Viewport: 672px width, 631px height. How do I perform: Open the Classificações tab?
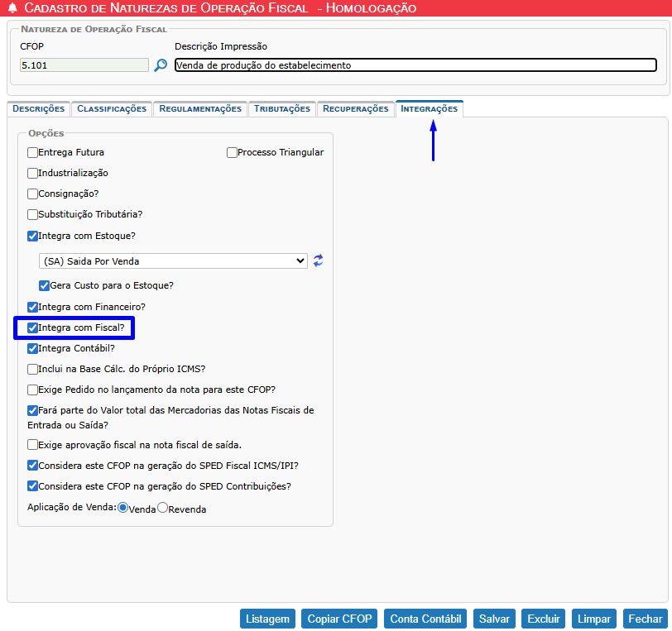tap(112, 108)
